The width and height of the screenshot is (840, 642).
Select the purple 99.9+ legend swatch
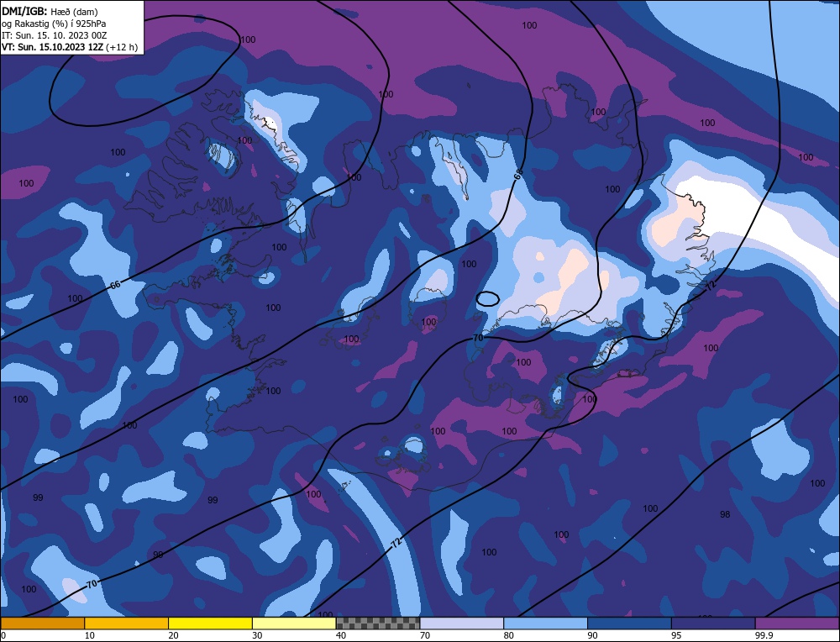click(x=797, y=624)
